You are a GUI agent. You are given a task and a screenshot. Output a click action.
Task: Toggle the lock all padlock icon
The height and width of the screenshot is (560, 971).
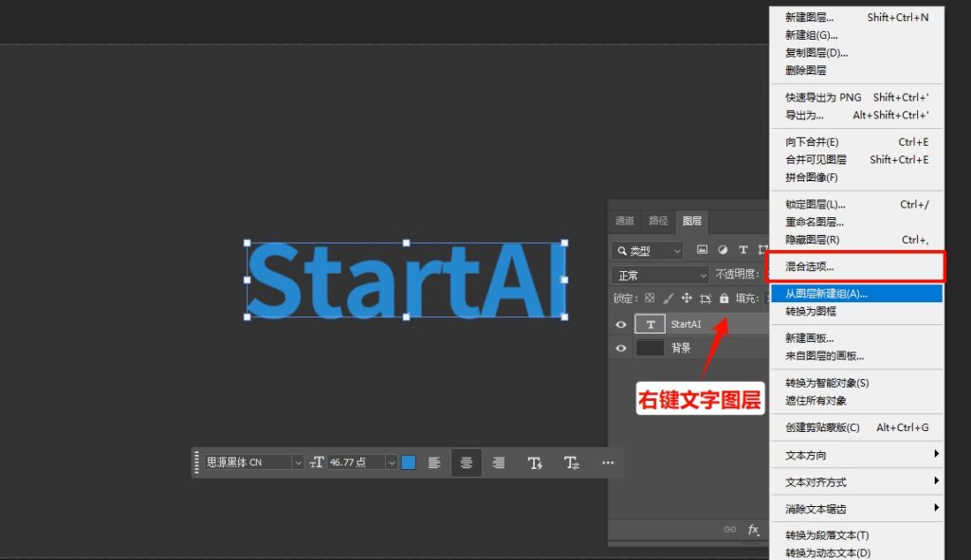click(724, 298)
